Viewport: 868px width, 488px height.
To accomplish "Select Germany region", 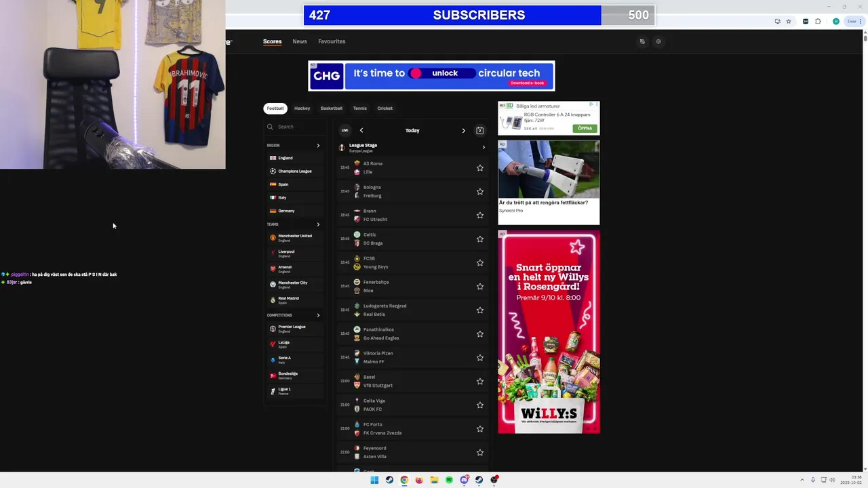I will pyautogui.click(x=294, y=211).
